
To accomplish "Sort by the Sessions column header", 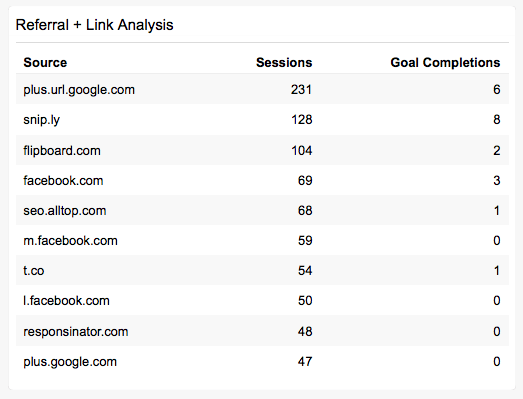I will point(284,62).
